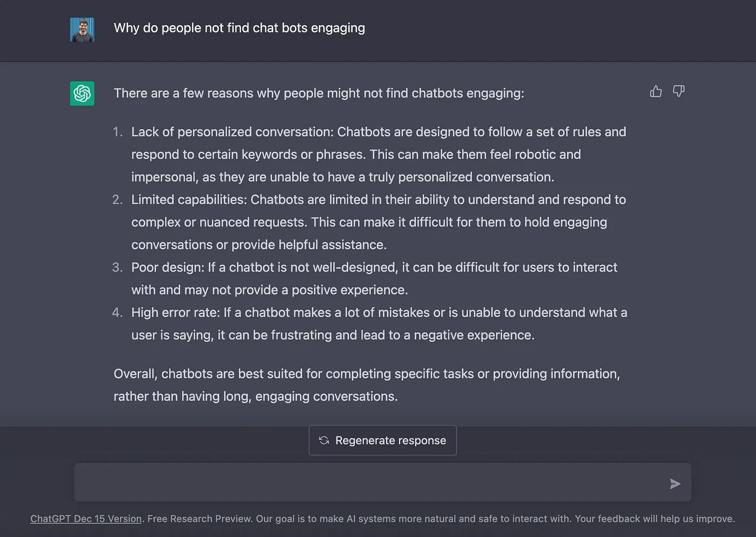Click the 'Free Research Preview' footer text

[x=199, y=519]
